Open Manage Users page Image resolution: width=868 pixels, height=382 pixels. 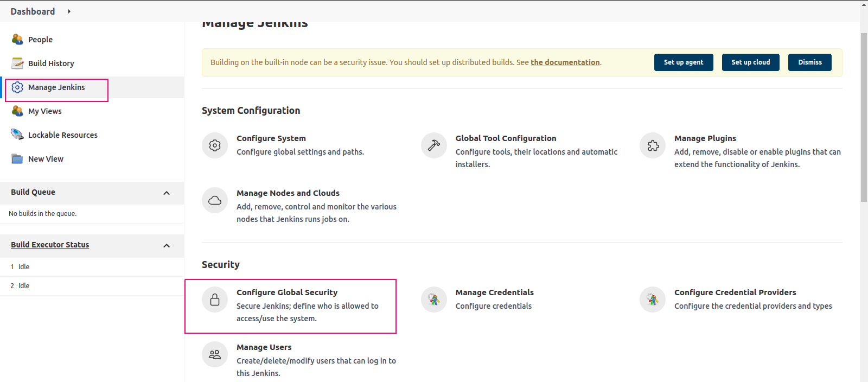point(264,347)
